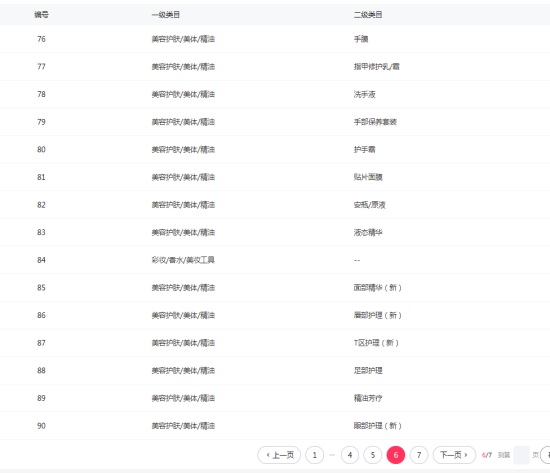Click the 二级类目 column header
This screenshot has height=473, width=550.
(x=368, y=15)
